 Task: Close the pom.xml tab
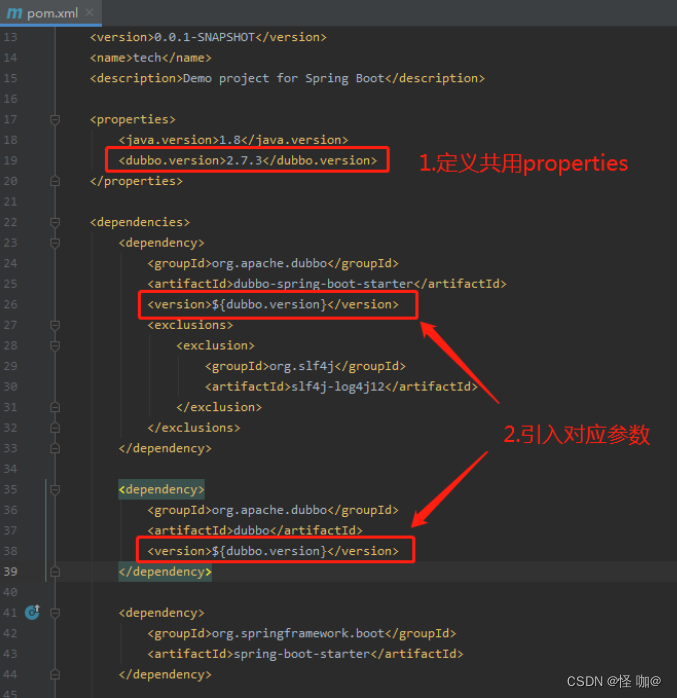point(89,12)
